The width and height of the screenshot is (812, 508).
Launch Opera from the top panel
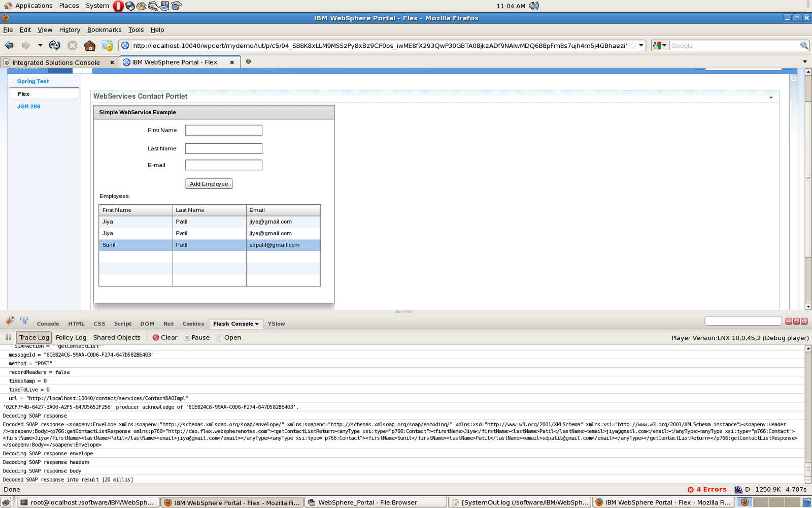point(118,6)
